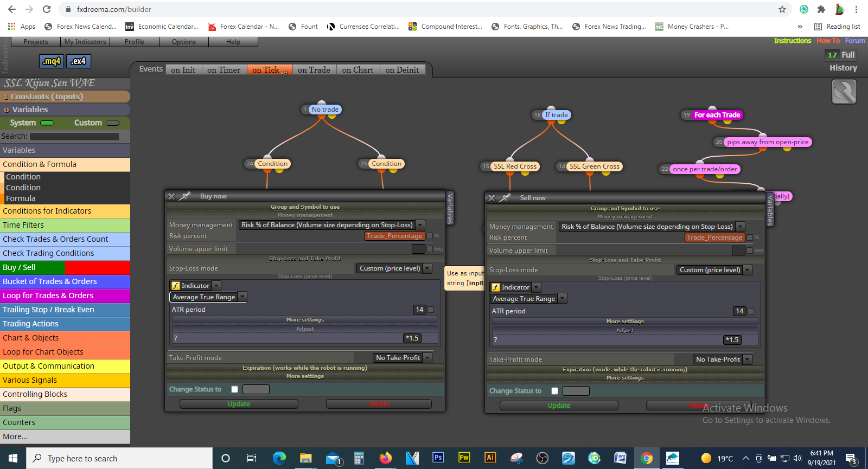The height and width of the screenshot is (469, 868).
Task: Select Condition block number 24
Action: 272,164
